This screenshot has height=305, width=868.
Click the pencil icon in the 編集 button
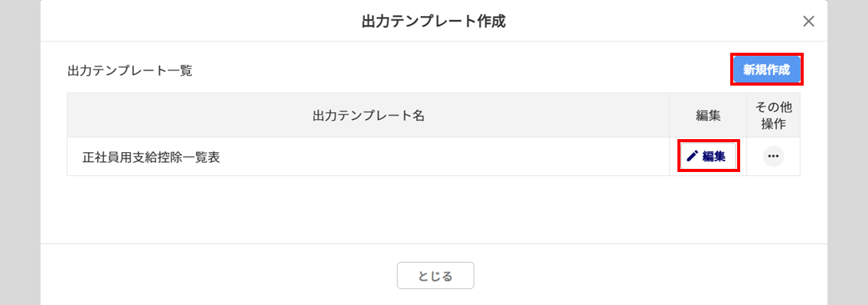692,157
